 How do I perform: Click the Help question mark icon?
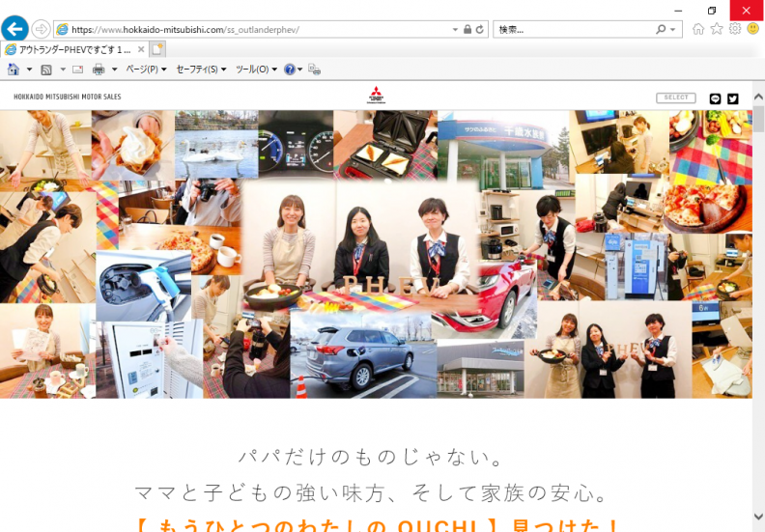point(290,70)
